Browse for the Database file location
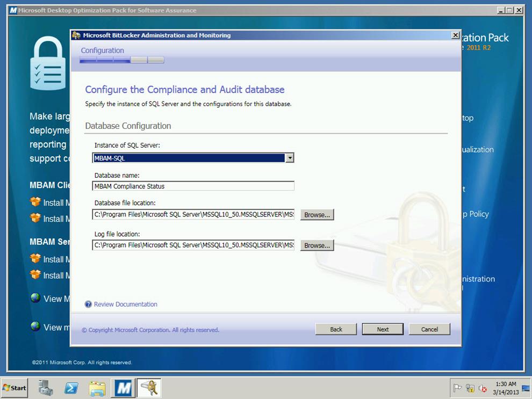The height and width of the screenshot is (399, 532). 317,215
